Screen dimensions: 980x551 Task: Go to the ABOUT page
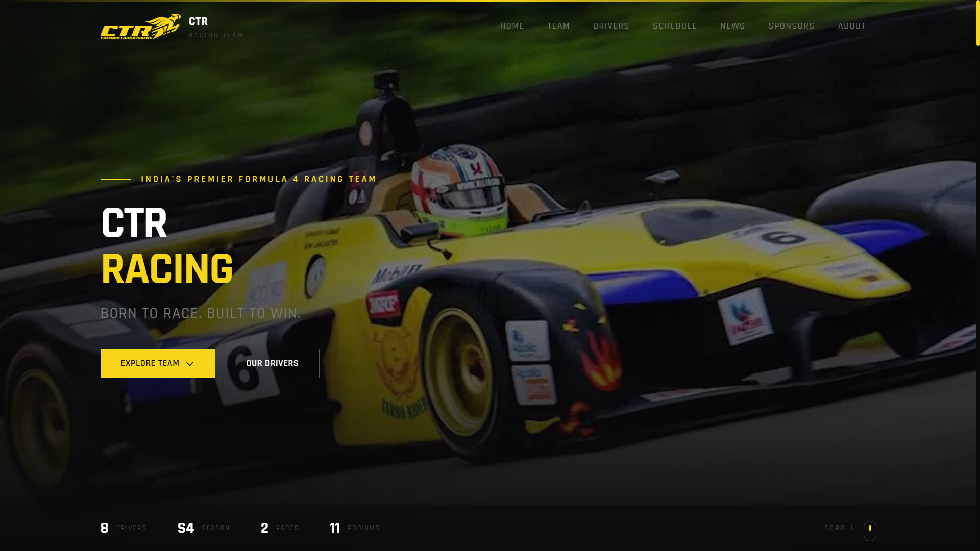tap(851, 26)
